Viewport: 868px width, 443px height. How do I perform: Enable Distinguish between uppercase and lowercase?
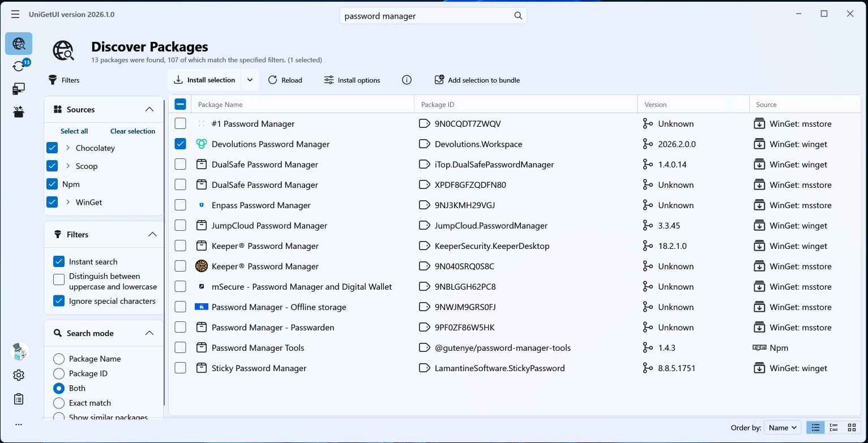pos(59,279)
